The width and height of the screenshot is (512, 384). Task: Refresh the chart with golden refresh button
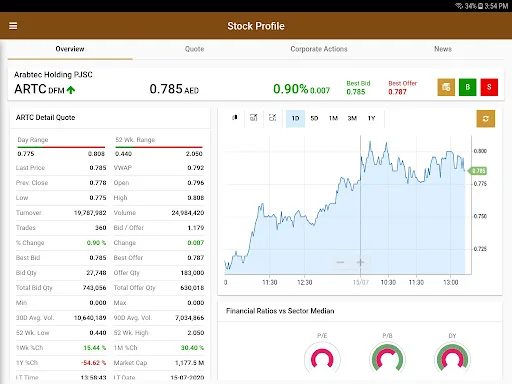point(486,119)
